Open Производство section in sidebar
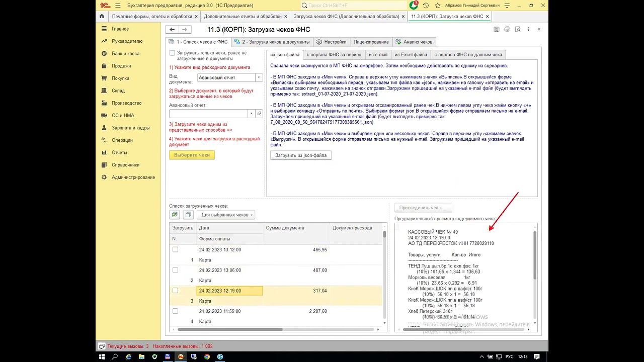Viewport: 644px width, 362px height. [x=127, y=103]
